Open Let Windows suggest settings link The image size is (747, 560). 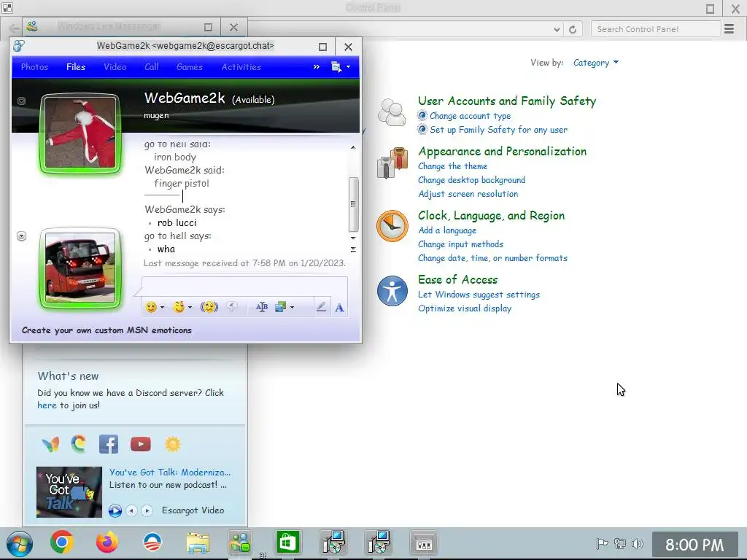(479, 295)
